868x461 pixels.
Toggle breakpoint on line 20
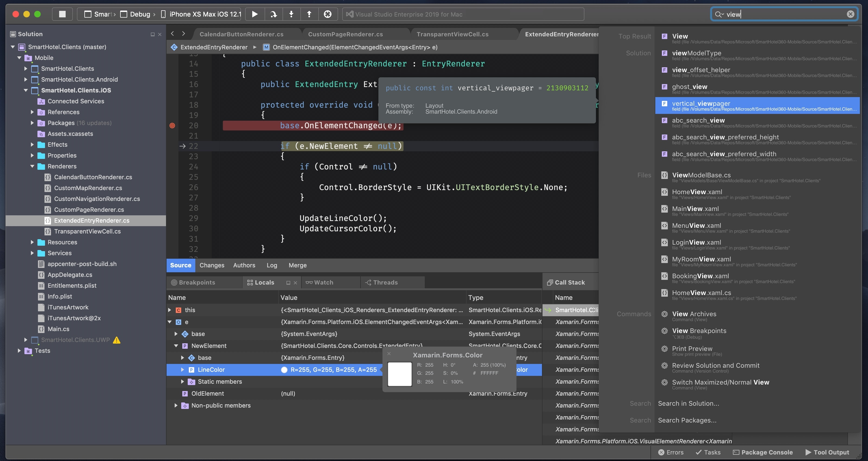pyautogui.click(x=172, y=125)
